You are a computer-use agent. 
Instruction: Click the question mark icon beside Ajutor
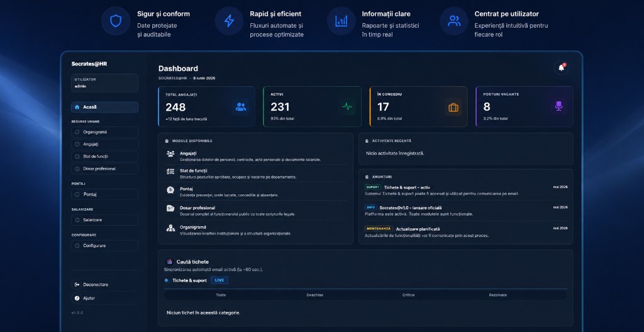point(77,298)
